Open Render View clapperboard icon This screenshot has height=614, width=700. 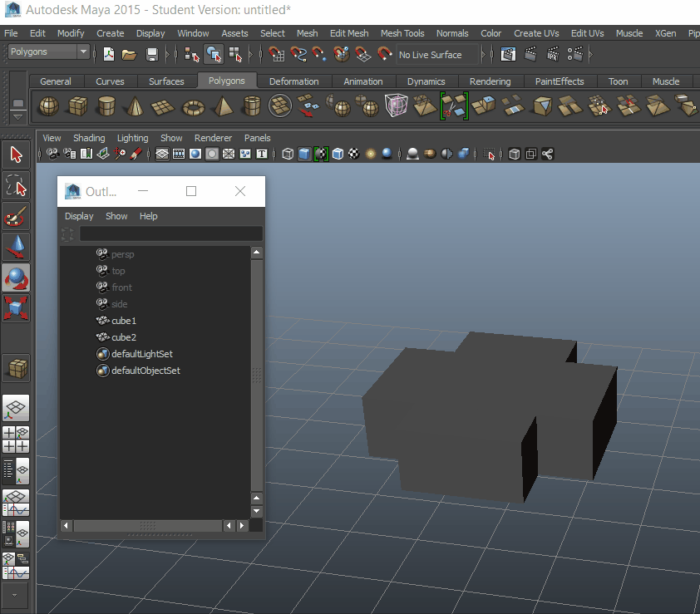click(508, 55)
